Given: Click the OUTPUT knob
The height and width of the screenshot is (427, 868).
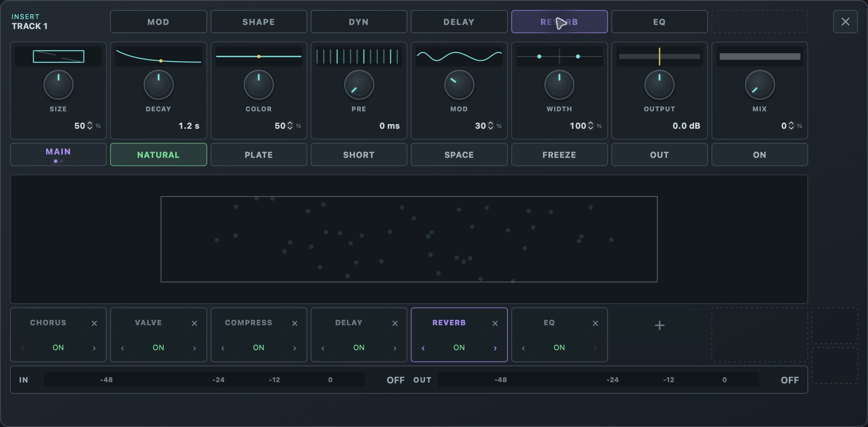Looking at the screenshot, I should [660, 85].
